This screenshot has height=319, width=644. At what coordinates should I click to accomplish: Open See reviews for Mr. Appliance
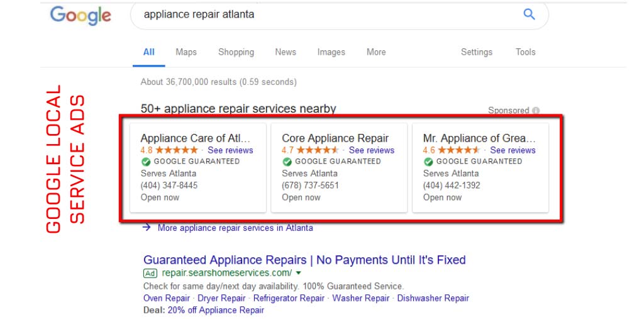tap(513, 150)
